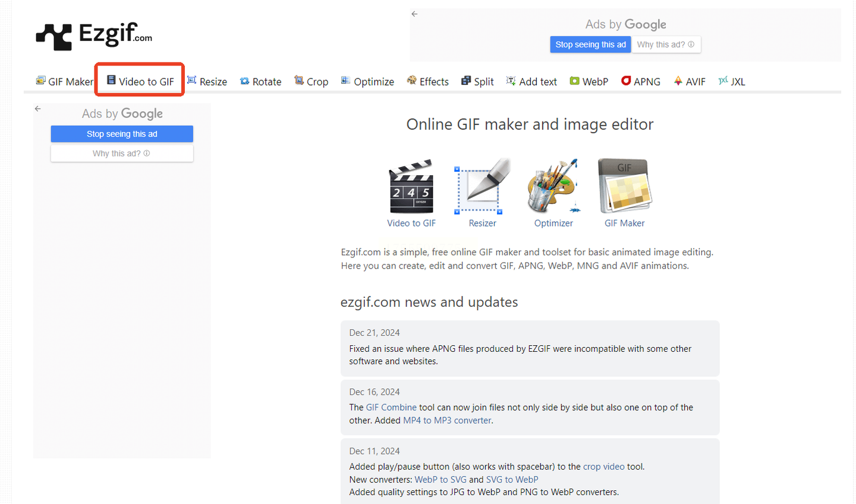Click the Resize menu icon

pyautogui.click(x=192, y=80)
